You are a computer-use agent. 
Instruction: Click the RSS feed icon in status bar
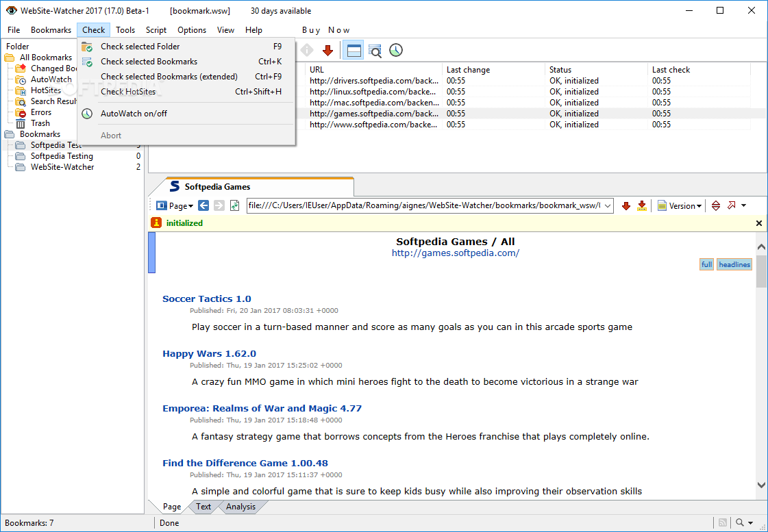coord(723,522)
